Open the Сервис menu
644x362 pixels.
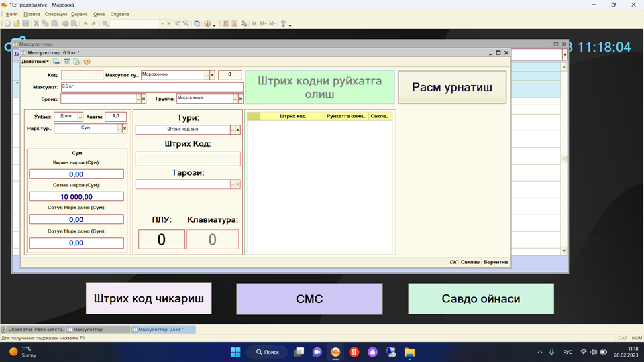[79, 14]
